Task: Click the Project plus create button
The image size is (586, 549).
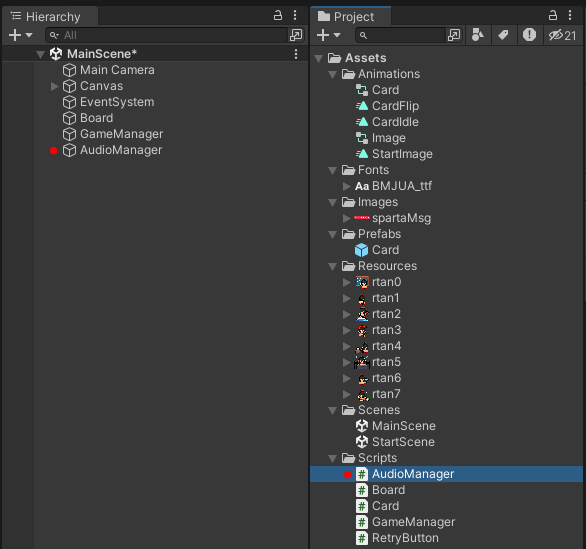Action: click(x=323, y=35)
